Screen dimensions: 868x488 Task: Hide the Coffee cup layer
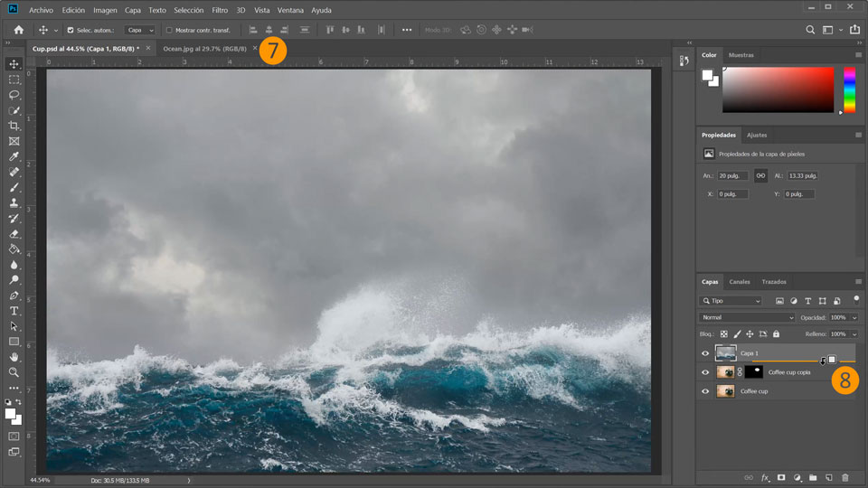pyautogui.click(x=705, y=391)
